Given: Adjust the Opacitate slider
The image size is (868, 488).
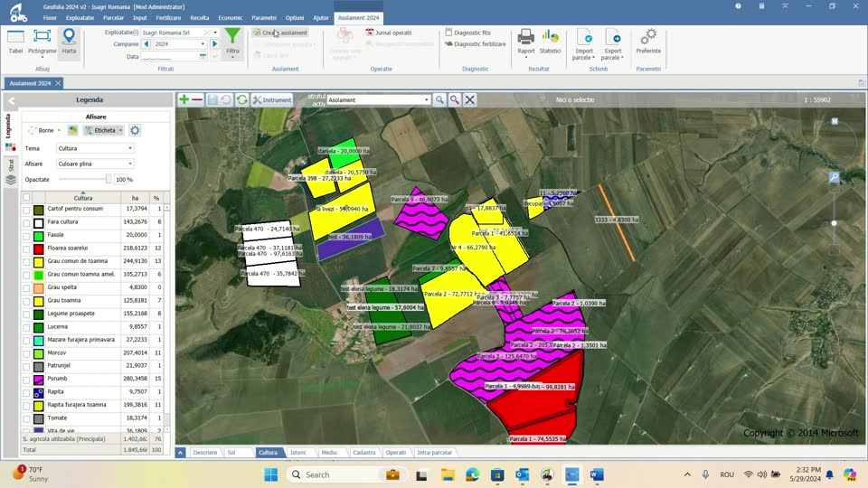Looking at the screenshot, I should [x=108, y=179].
